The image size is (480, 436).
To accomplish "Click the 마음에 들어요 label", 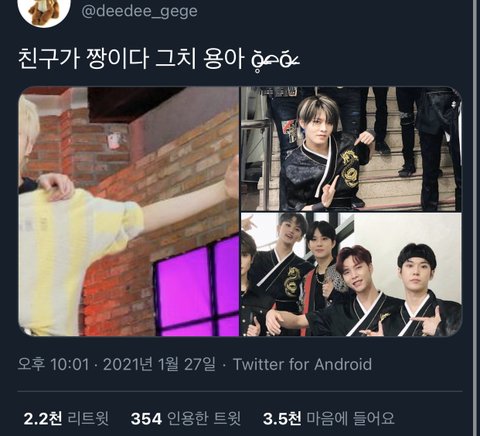I will pos(350,418).
